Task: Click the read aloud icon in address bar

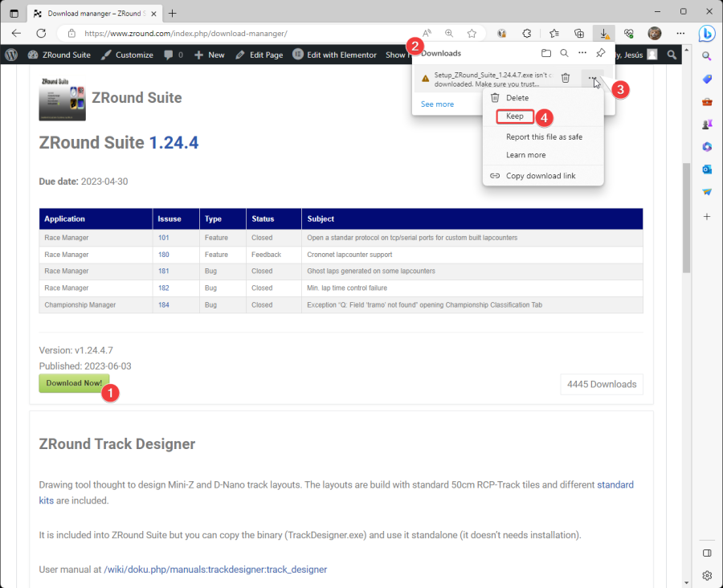Action: point(427,33)
